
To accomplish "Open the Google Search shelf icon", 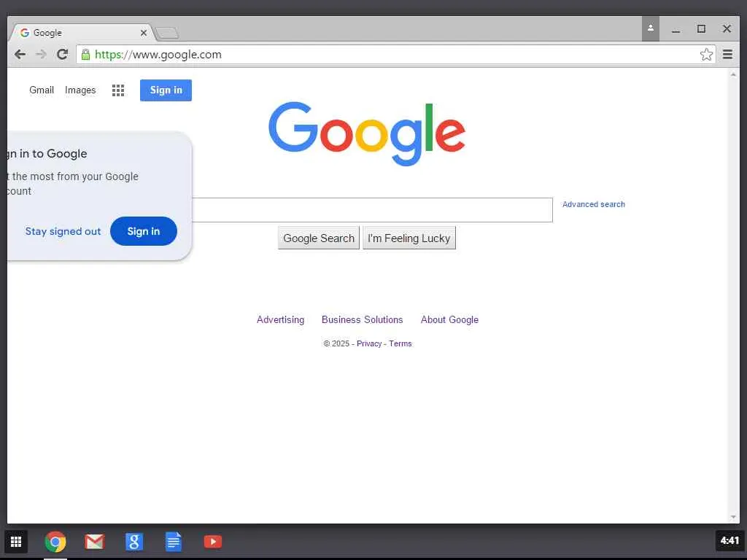I will coord(134,542).
